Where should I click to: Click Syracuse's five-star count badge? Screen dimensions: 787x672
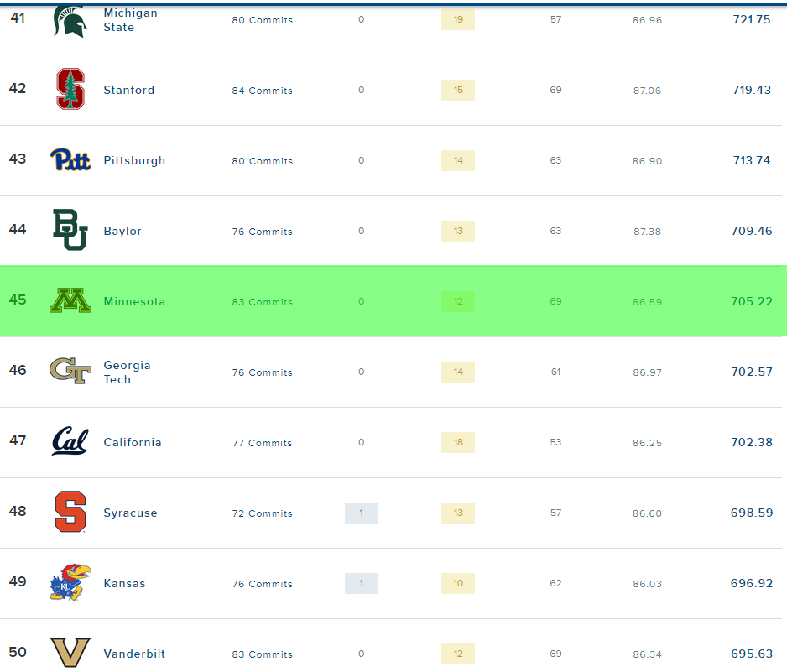[362, 513]
